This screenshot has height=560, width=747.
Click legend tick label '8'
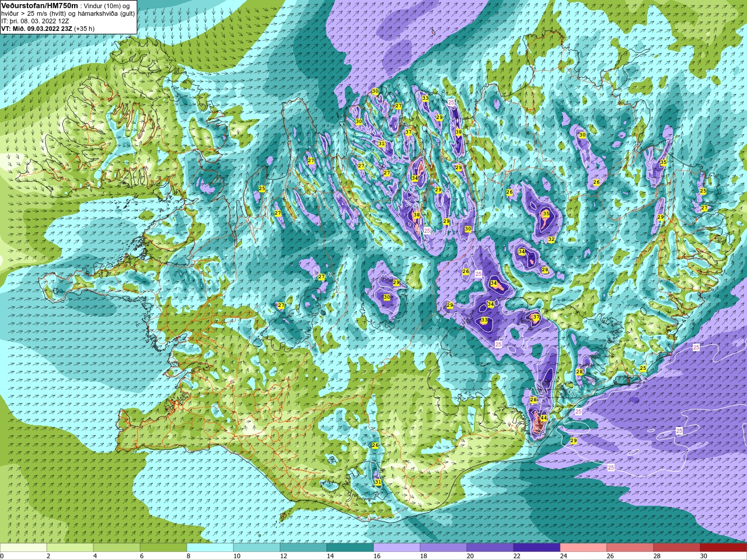[189, 556]
